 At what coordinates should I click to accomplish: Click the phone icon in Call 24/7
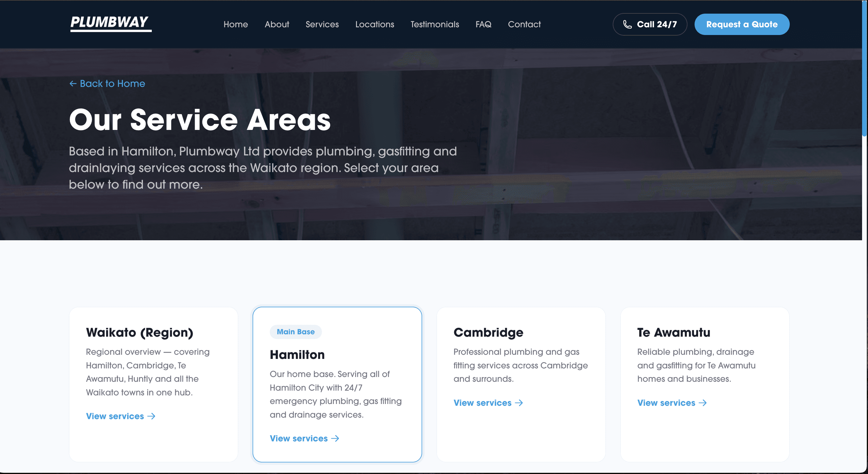pos(627,24)
